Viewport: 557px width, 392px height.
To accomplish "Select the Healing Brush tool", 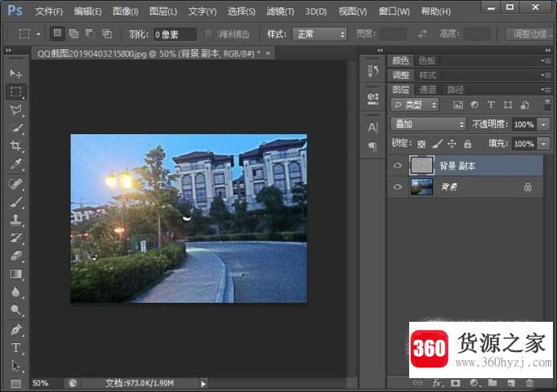I will click(16, 184).
